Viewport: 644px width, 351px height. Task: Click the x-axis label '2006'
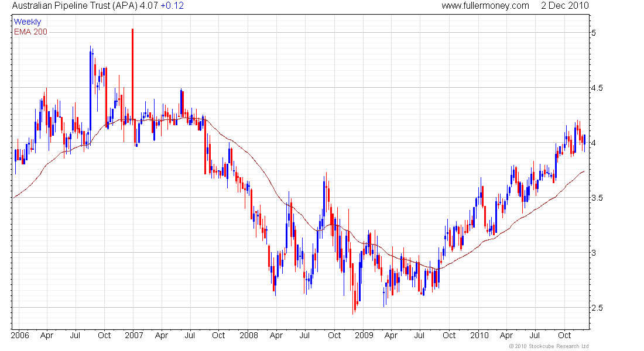point(20,335)
